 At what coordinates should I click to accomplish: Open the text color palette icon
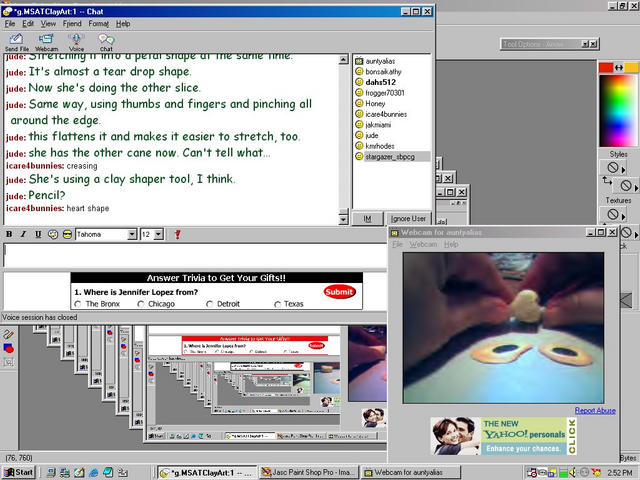pos(53,234)
